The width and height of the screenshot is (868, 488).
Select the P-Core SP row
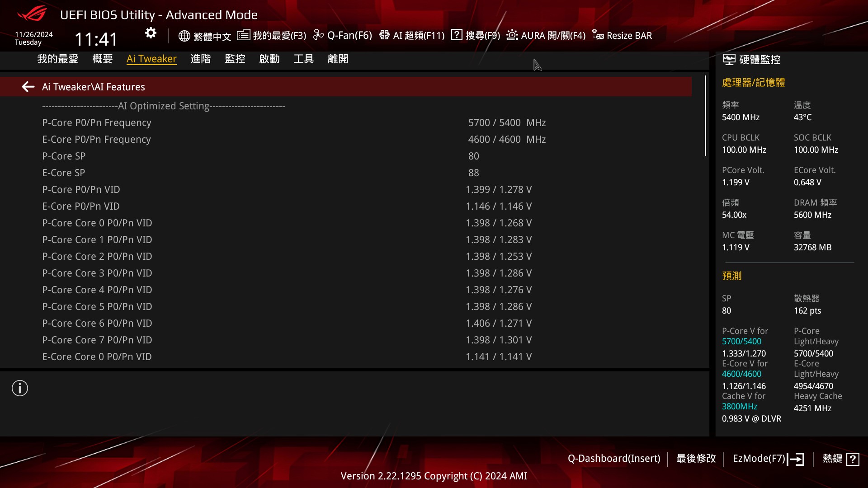coord(345,156)
